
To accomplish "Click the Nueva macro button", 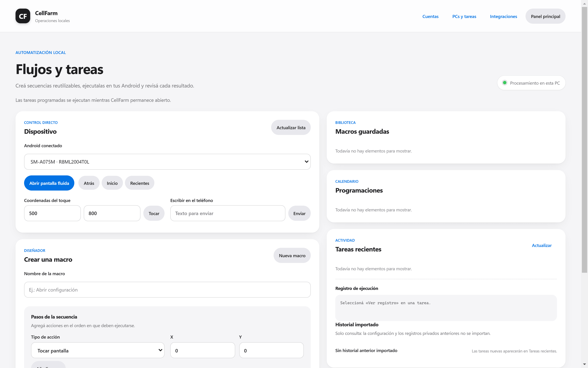I will 292,256.
